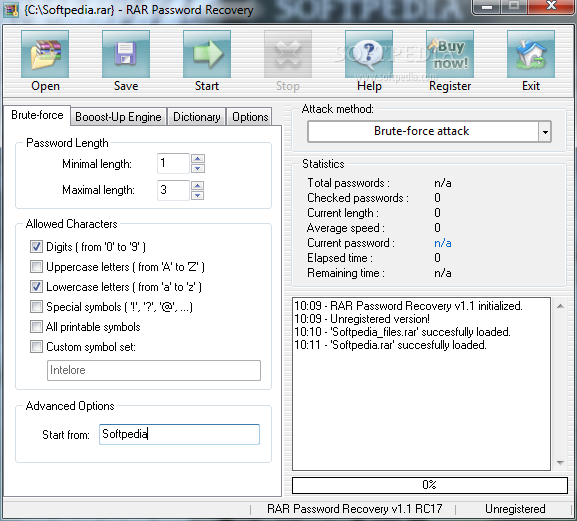
Task: Click the Save label in the toolbar
Action: [x=126, y=86]
